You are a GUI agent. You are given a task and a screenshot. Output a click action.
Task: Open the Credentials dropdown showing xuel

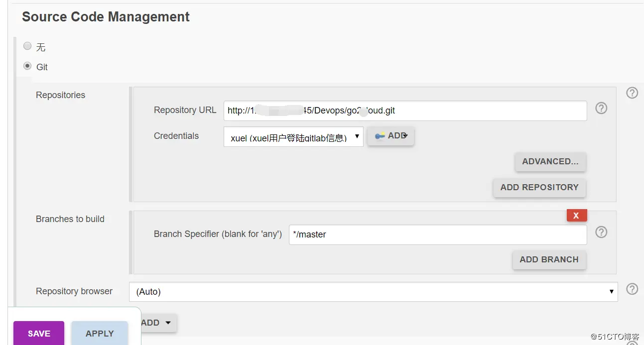point(293,137)
